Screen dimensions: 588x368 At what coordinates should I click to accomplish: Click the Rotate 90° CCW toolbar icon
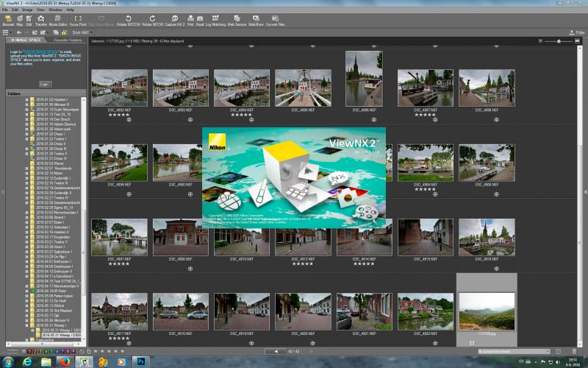click(x=128, y=21)
